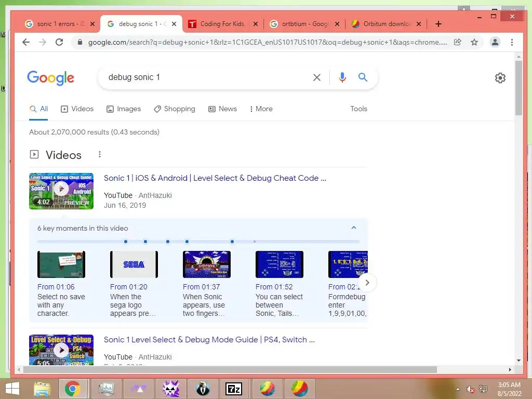Image resolution: width=532 pixels, height=399 pixels.
Task: Click 'Formdebug enter 1,9,9,01,00' key moment text
Action: coord(348,305)
